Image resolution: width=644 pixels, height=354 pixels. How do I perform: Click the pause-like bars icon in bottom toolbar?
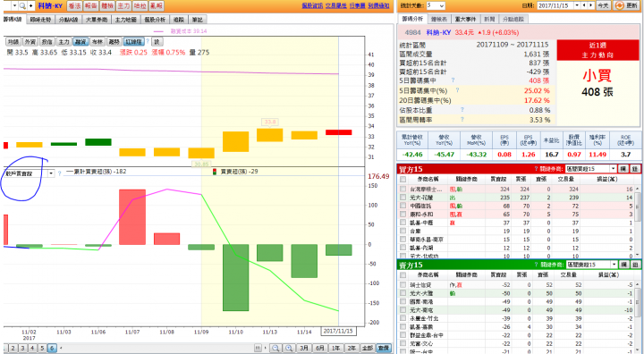tap(258, 349)
